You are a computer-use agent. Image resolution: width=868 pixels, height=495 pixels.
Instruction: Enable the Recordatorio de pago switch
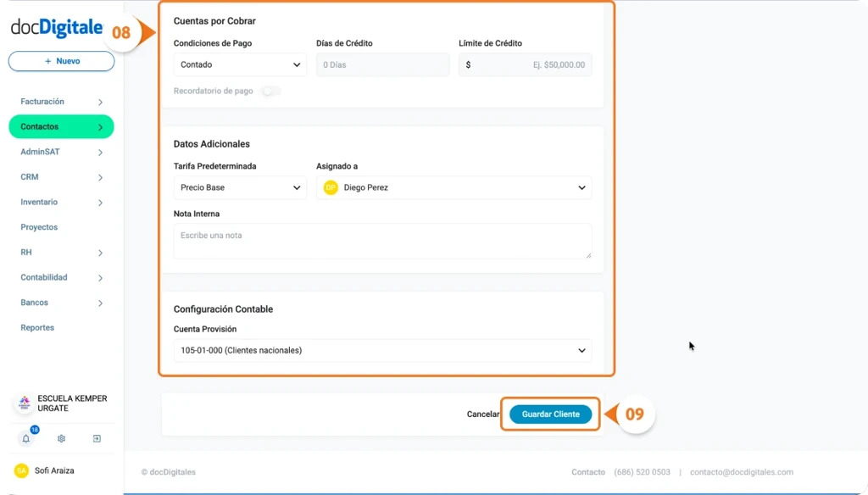270,89
